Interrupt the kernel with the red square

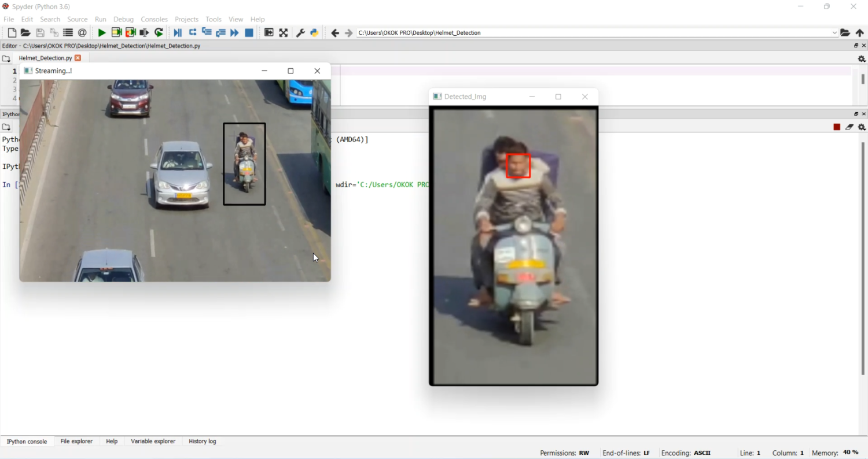[x=836, y=127]
